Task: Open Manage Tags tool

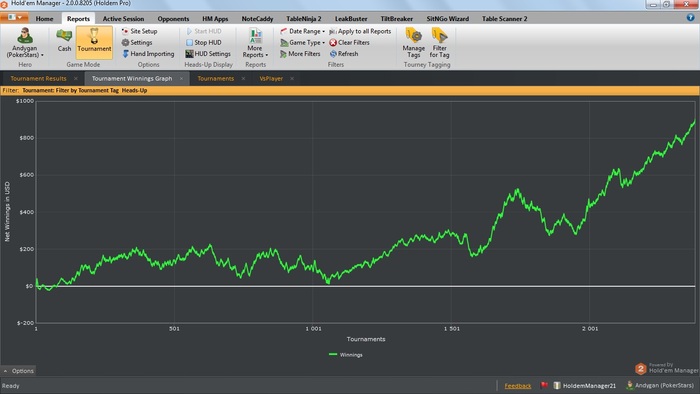Action: pos(413,42)
